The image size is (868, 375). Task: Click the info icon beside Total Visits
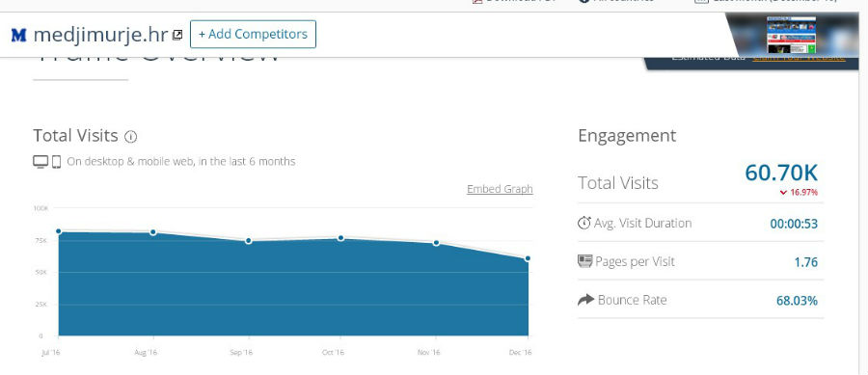[130, 137]
